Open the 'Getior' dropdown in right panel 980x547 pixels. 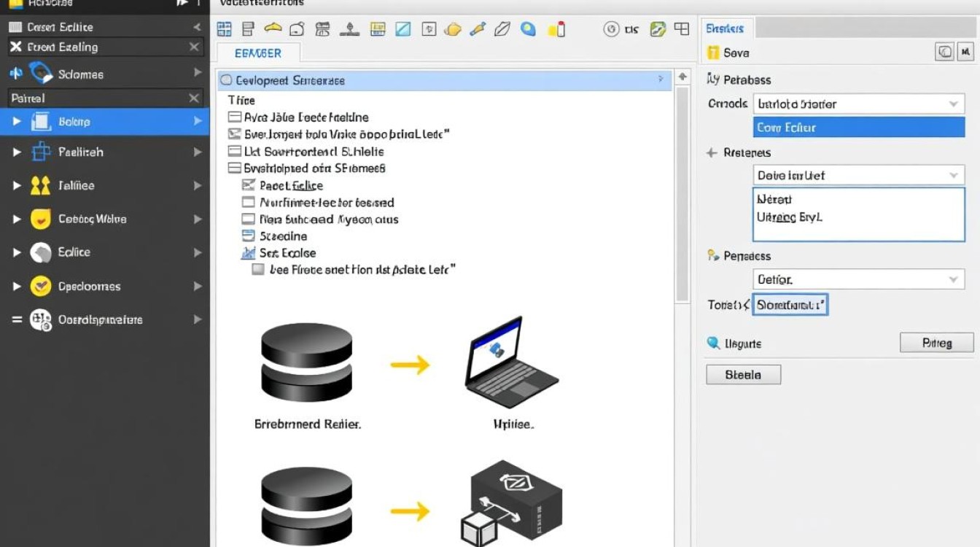[x=953, y=279]
